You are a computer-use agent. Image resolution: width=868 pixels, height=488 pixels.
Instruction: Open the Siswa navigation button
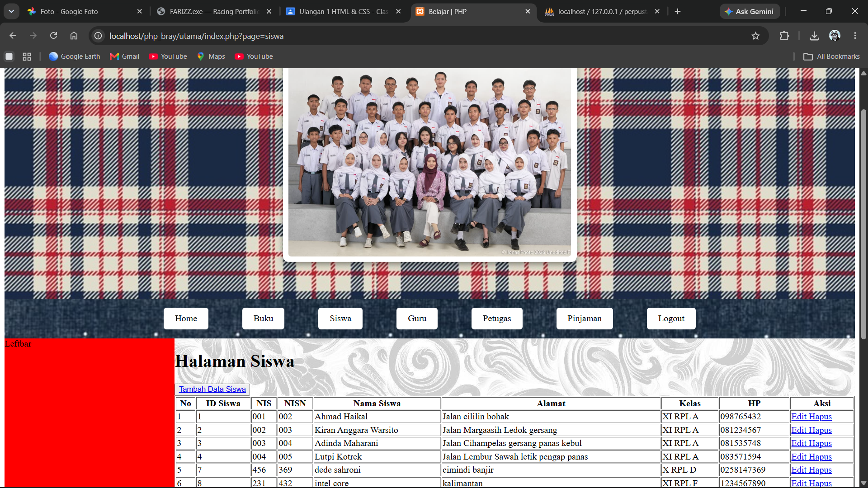point(340,319)
